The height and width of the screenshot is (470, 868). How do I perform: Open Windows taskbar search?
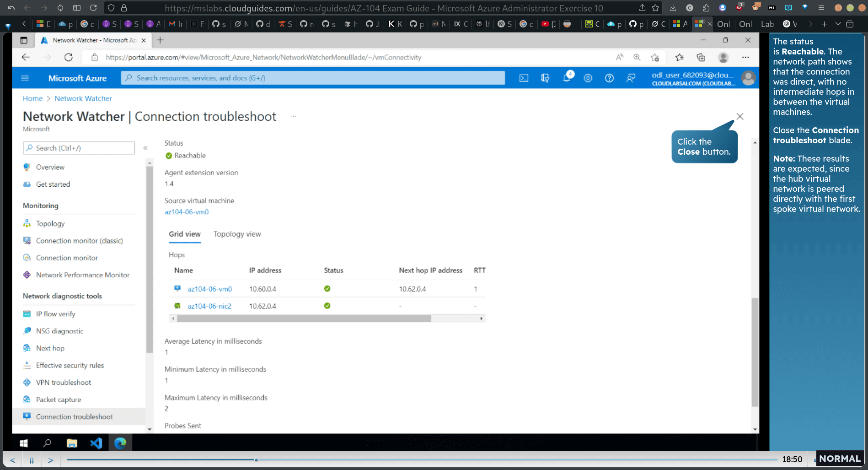[x=47, y=443]
